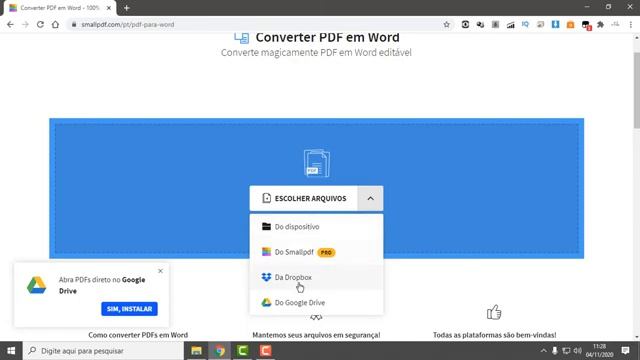Click the PDF document icon in drop area
The width and height of the screenshot is (640, 360).
[x=317, y=163]
